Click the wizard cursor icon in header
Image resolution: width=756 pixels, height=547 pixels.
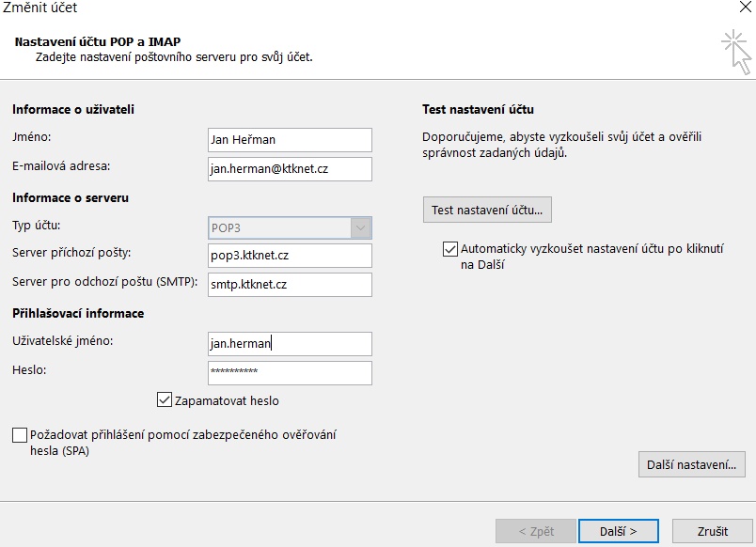(736, 51)
